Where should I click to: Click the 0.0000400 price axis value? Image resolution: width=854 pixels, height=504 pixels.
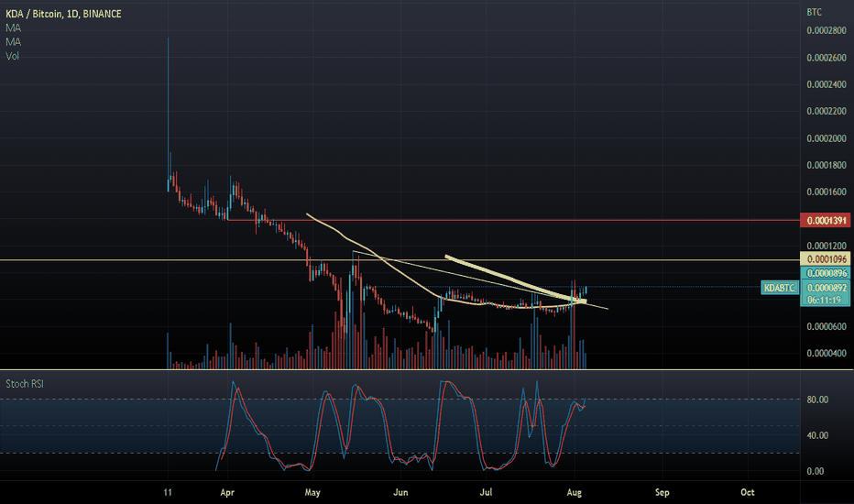(827, 353)
